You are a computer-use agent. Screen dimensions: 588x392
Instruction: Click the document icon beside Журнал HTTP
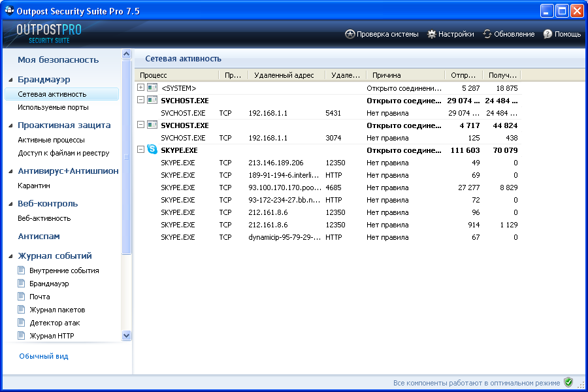22,335
